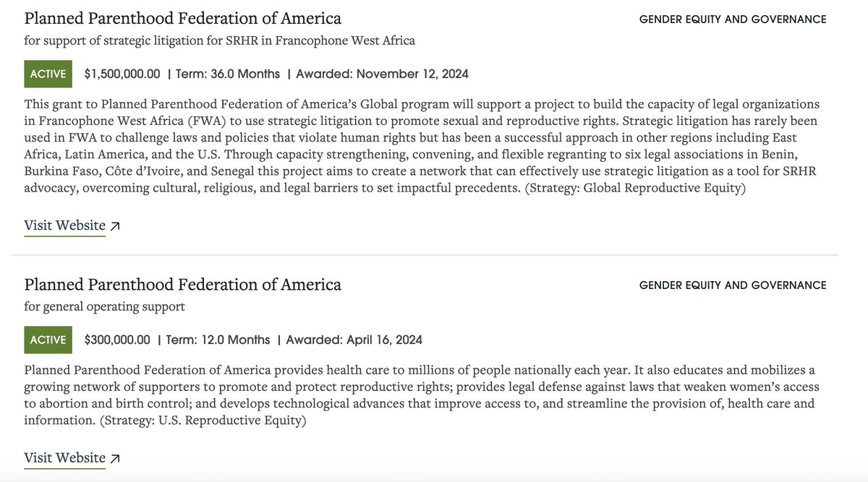This screenshot has width=868, height=482.
Task: Click Awarded: November 12, 2024 date
Action: (x=382, y=74)
